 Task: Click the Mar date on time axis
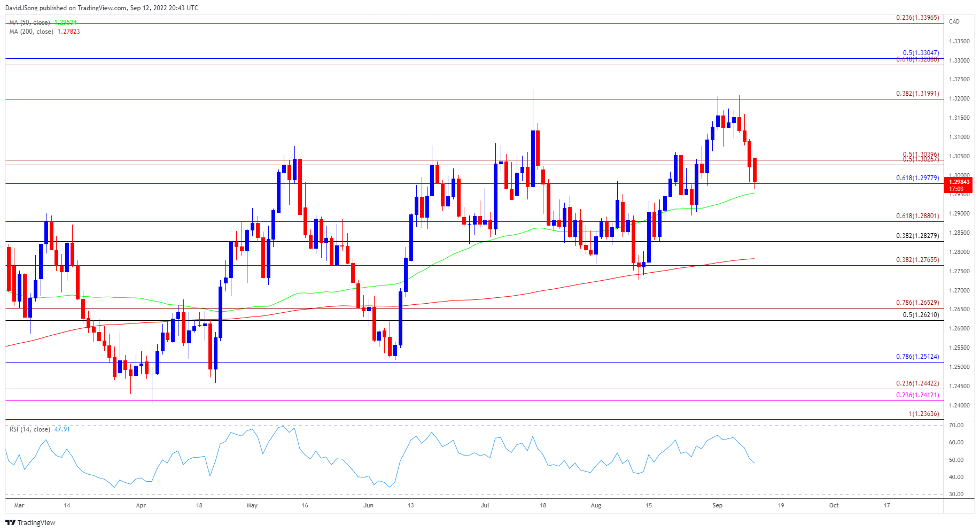click(x=19, y=505)
